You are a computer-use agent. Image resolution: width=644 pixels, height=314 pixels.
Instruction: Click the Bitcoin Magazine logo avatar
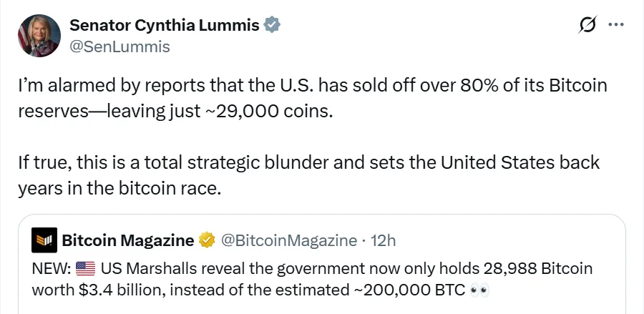coord(44,240)
